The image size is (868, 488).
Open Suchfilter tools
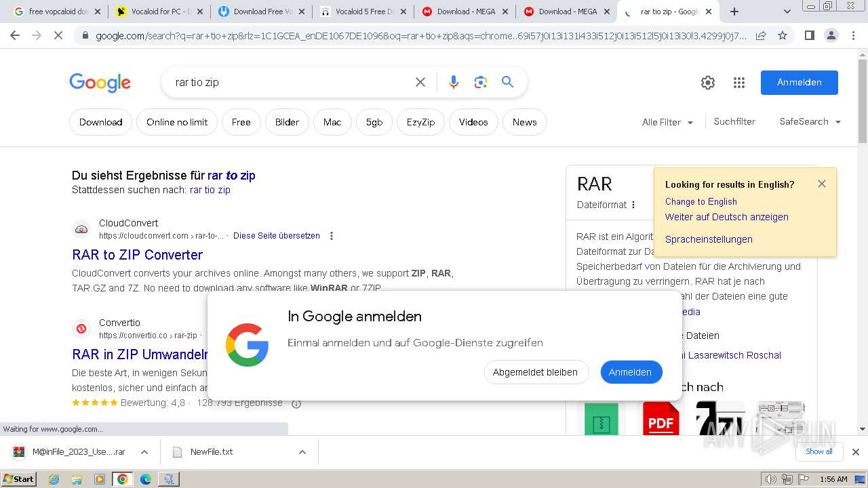click(x=734, y=122)
